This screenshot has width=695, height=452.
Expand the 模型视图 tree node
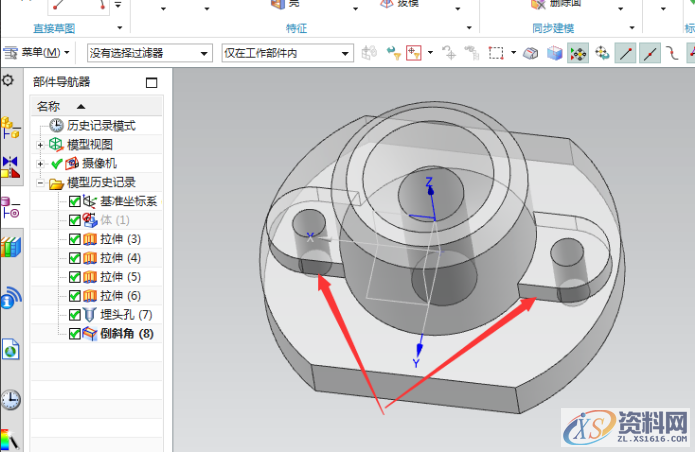click(x=40, y=145)
